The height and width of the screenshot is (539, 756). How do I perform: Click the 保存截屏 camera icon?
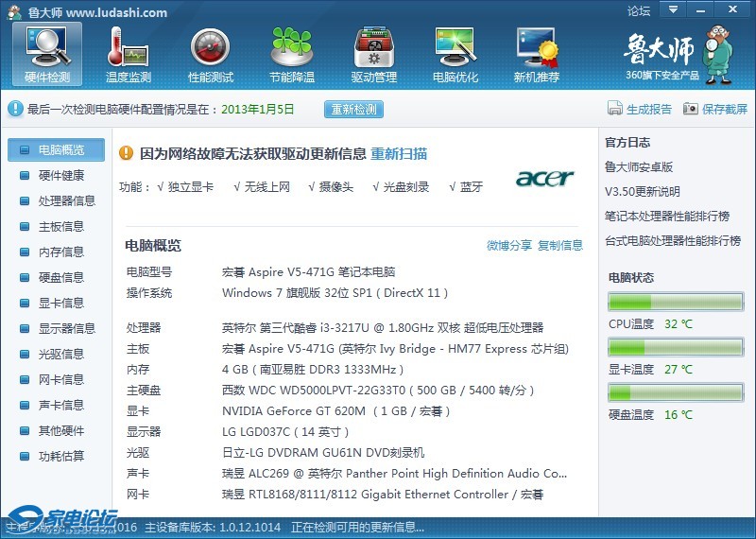coord(691,109)
